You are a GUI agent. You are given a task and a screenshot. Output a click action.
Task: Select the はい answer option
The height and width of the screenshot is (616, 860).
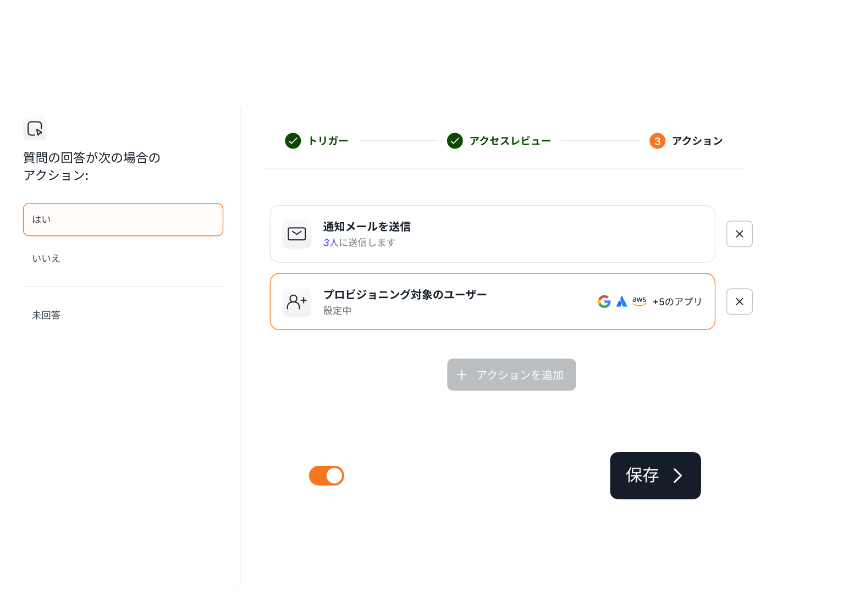point(123,220)
